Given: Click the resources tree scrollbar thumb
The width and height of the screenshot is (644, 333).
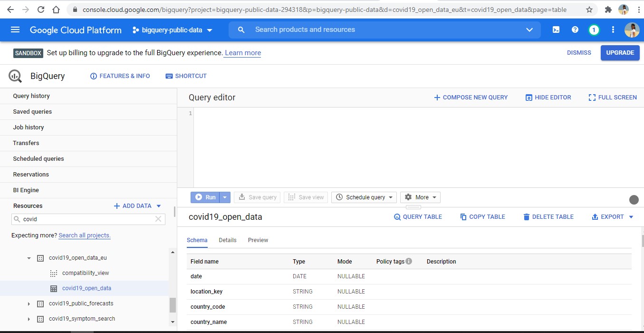Looking at the screenshot, I should [173, 305].
